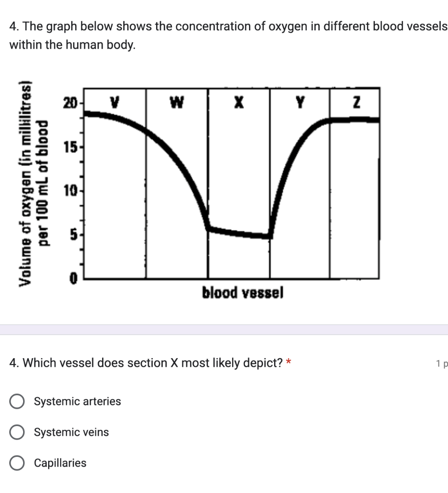Screen dimensions: 448x493
Task: Click the question 4 heading text
Action: (145, 363)
